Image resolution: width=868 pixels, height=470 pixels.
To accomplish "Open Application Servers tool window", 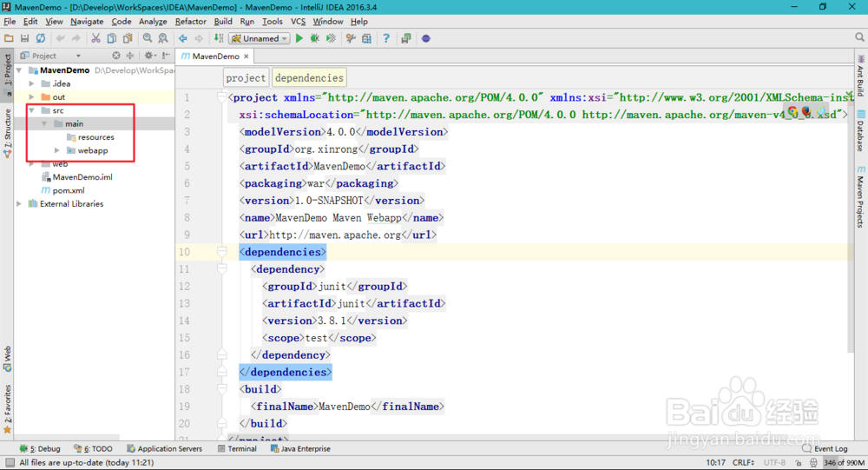I will pyautogui.click(x=164, y=449).
